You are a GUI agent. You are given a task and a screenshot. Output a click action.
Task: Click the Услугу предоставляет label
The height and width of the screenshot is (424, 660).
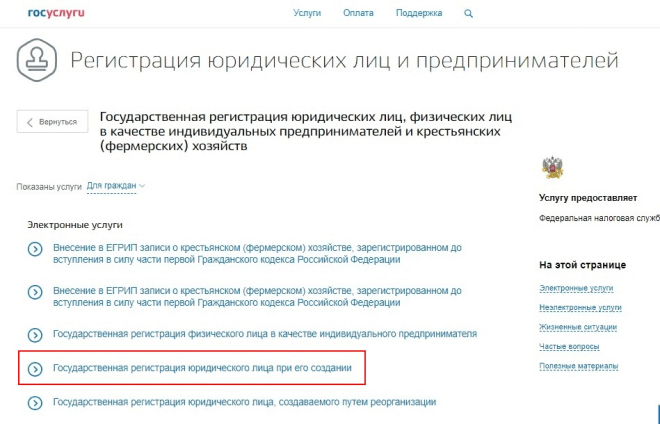coord(588,198)
